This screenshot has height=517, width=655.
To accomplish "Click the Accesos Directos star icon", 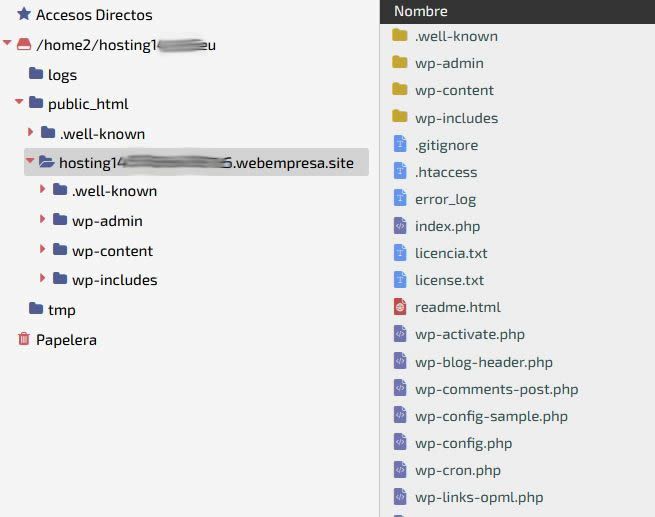I will point(24,14).
